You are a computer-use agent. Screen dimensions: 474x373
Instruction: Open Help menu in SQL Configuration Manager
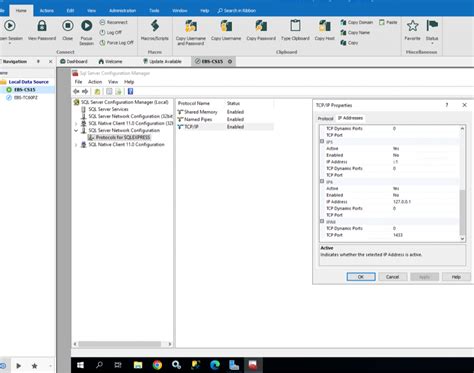click(x=129, y=82)
